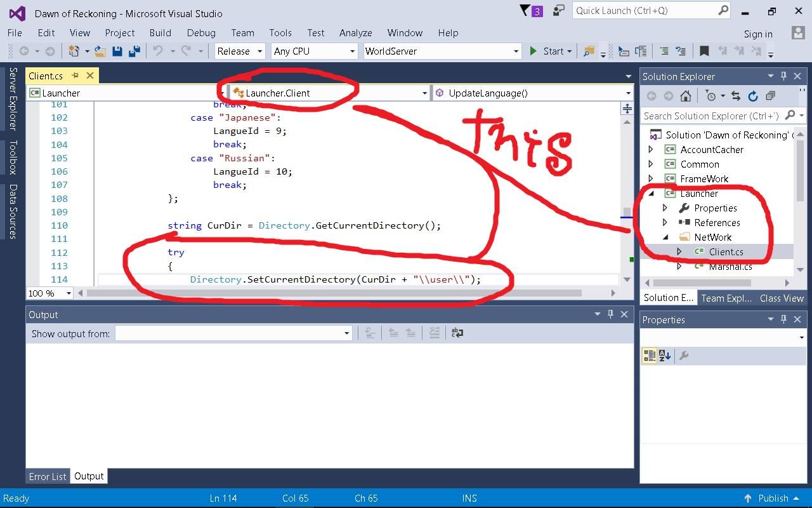Open the Data Sources side tab
The image size is (812, 508).
(x=13, y=211)
